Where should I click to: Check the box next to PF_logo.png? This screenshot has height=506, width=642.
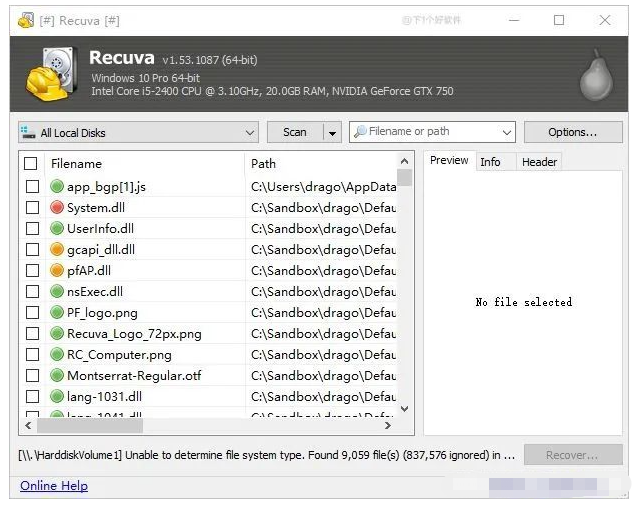point(32,313)
